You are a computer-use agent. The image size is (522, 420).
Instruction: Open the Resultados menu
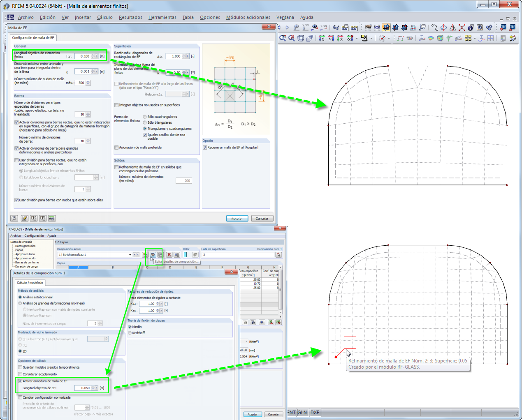point(130,17)
